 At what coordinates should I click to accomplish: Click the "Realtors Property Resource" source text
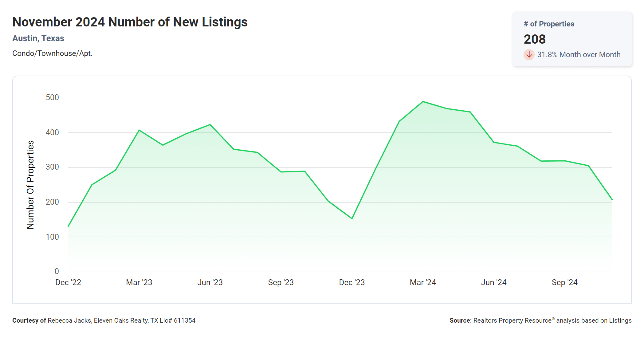pyautogui.click(x=512, y=320)
